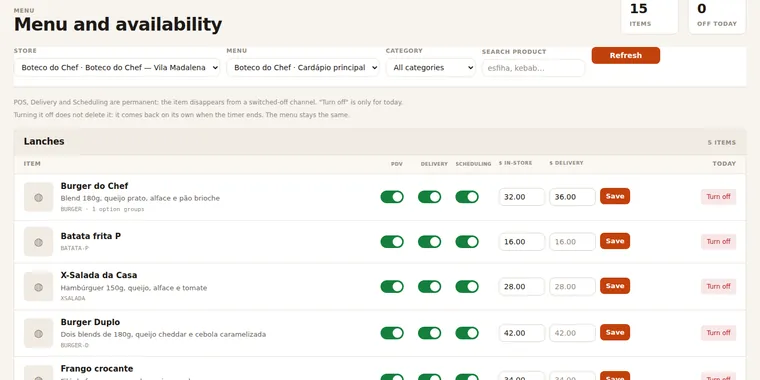The width and height of the screenshot is (760, 380).
Task: Click delivery price field for X-Salada da Casa
Action: 572,286
